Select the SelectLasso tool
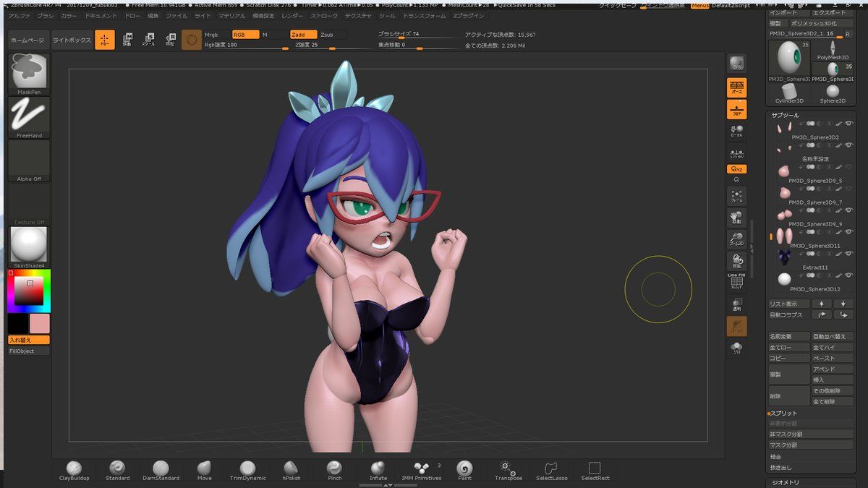Image resolution: width=868 pixels, height=488 pixels. (551, 469)
